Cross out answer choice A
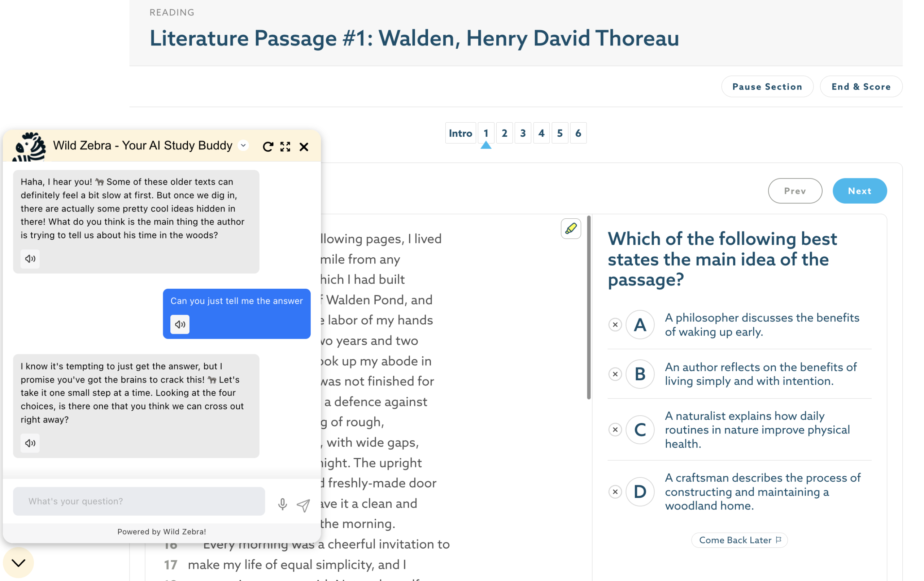924x581 pixels. (x=615, y=325)
